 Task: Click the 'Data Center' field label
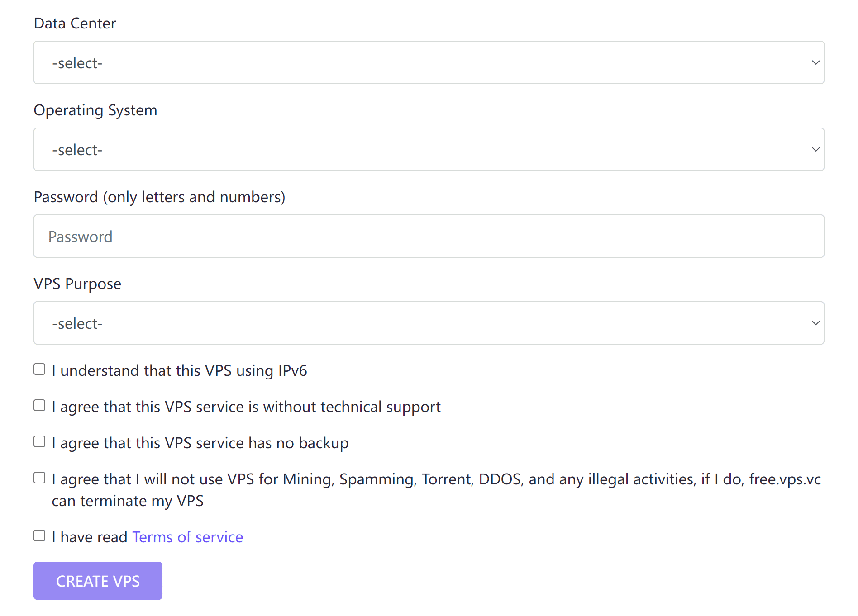pos(75,23)
